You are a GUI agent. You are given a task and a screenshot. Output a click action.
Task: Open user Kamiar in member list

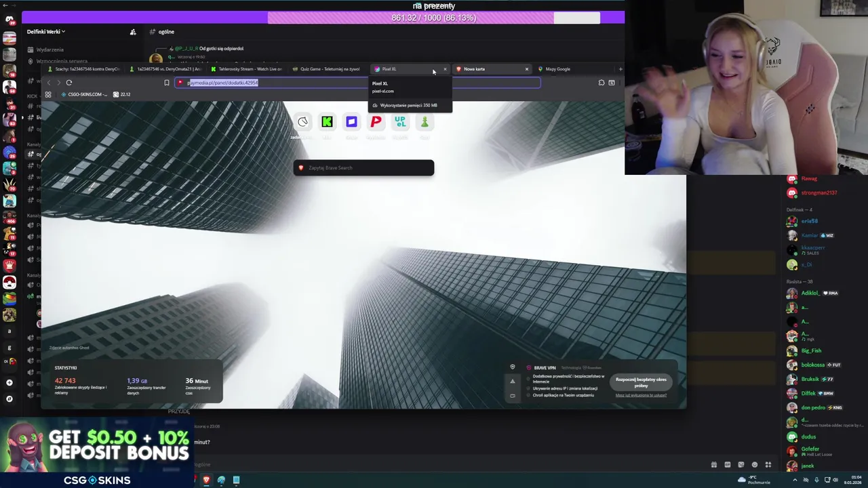pyautogui.click(x=809, y=235)
